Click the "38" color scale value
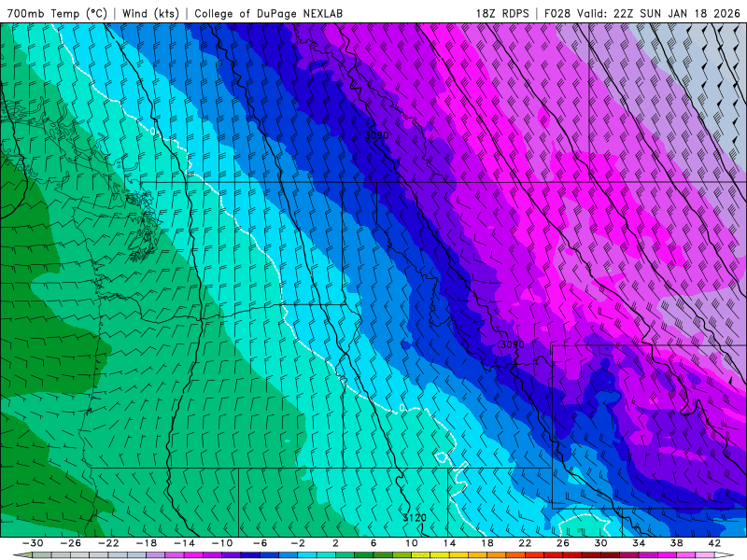The height and width of the screenshot is (560, 747). tap(676, 543)
